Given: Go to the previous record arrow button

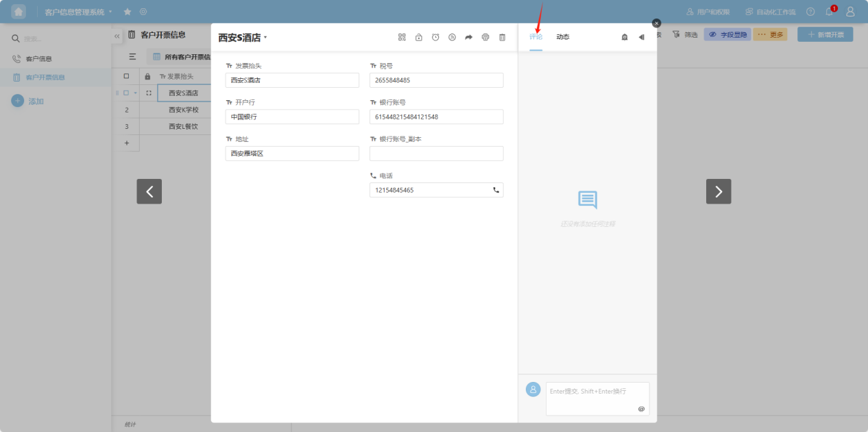Looking at the screenshot, I should [149, 191].
